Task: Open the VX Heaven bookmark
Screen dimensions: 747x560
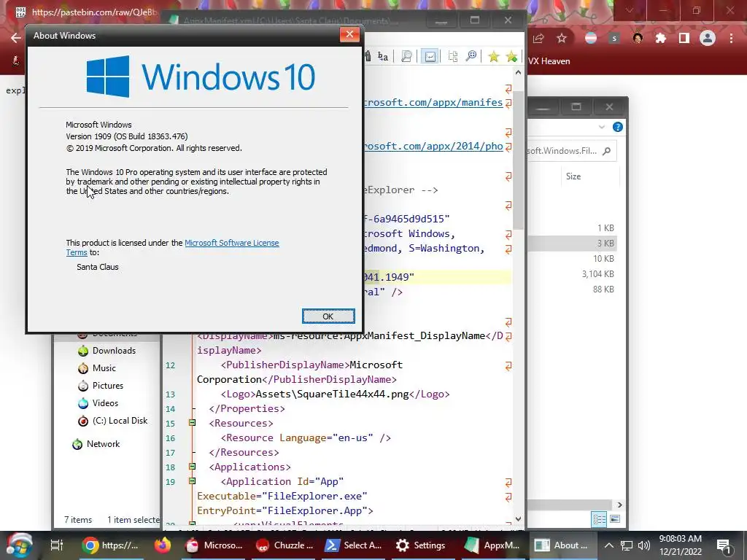Action: tap(549, 61)
